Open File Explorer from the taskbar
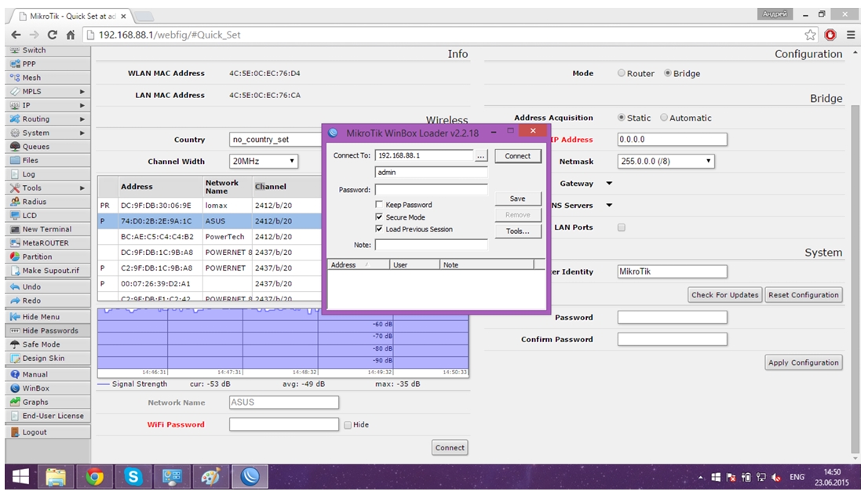Viewport: 868px width, 495px height. tap(56, 476)
